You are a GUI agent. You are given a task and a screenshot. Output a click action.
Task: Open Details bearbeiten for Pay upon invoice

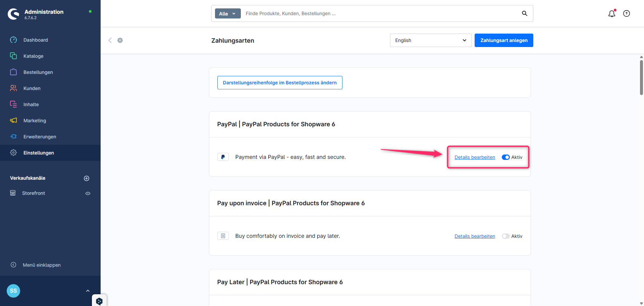(x=475, y=236)
